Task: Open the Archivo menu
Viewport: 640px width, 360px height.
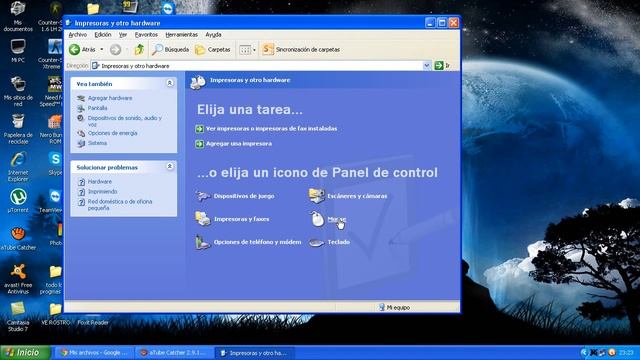Action: click(x=78, y=35)
